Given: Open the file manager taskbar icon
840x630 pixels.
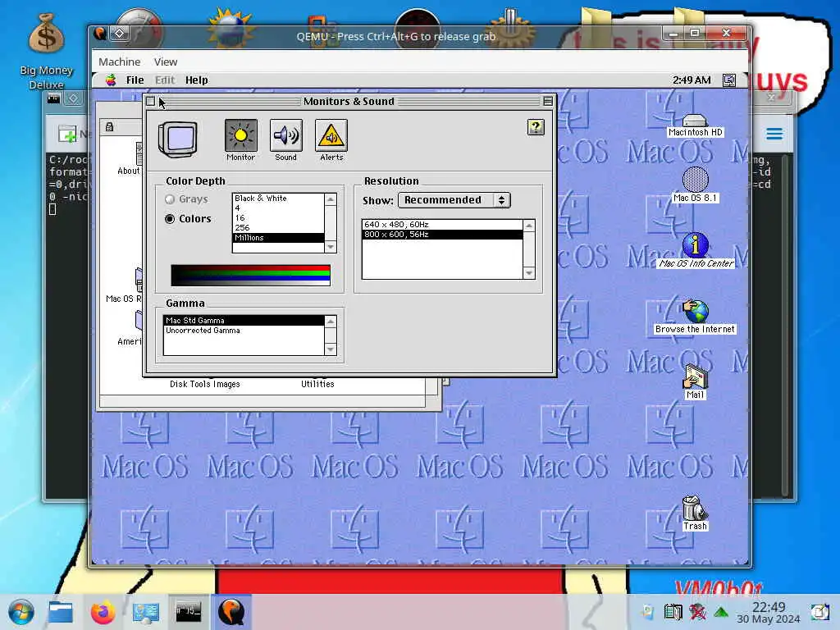Looking at the screenshot, I should tap(61, 612).
